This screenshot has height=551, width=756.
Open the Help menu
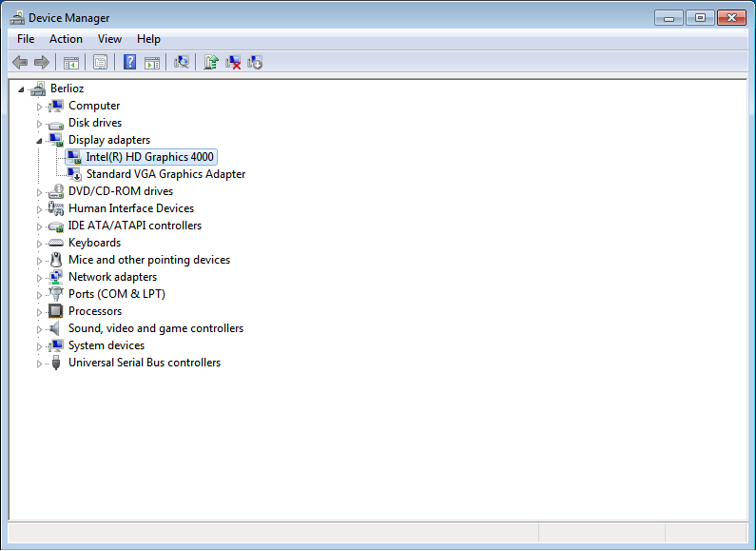(148, 39)
